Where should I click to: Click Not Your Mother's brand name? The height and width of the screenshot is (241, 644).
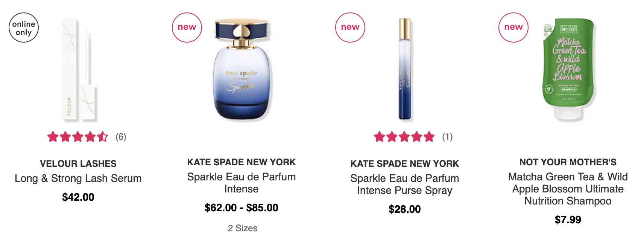568,162
